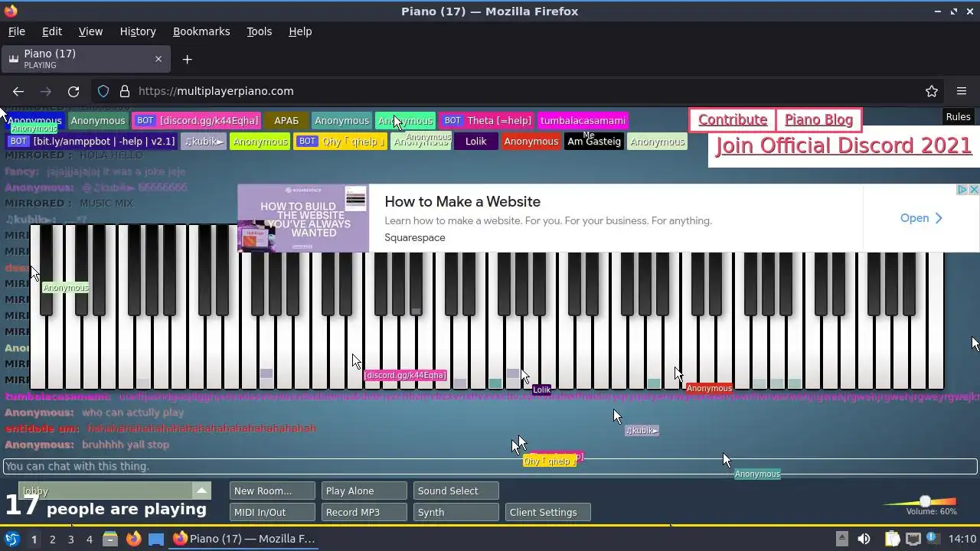Launch the file manager from the taskbar
Image resolution: width=980 pixels, height=551 pixels.
[110, 539]
